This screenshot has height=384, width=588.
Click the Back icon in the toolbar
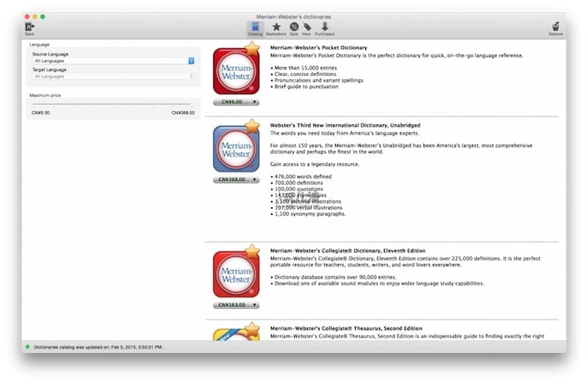[29, 27]
